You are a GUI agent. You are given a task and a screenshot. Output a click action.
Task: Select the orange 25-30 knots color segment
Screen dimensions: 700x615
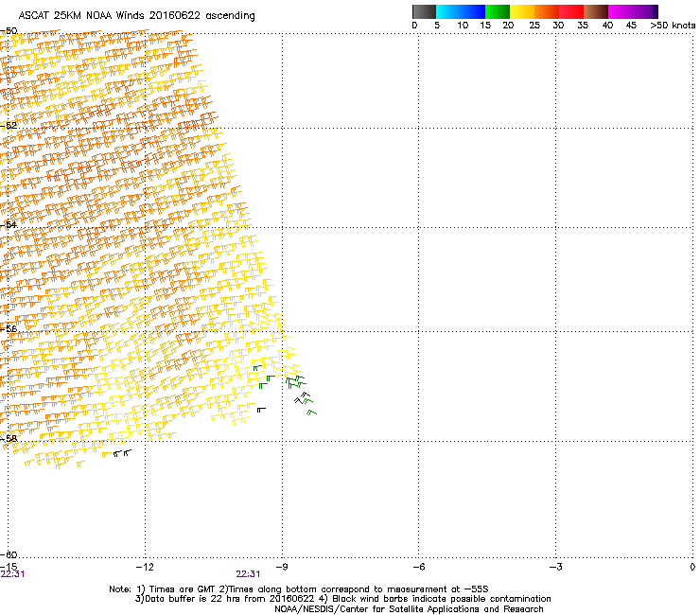click(x=547, y=11)
